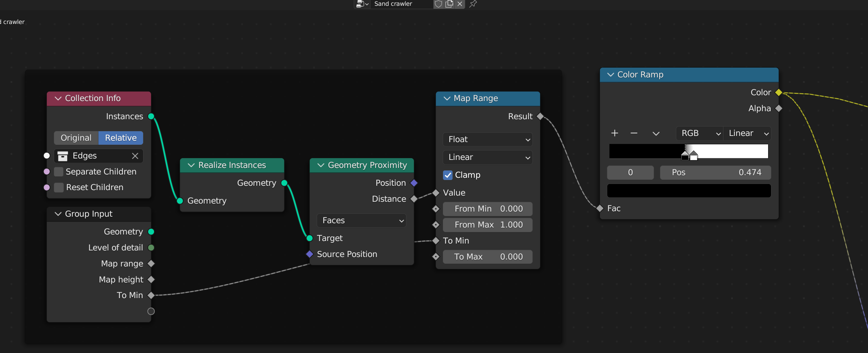The image size is (868, 353).
Task: Click the active stop index field 0
Action: [x=630, y=173]
